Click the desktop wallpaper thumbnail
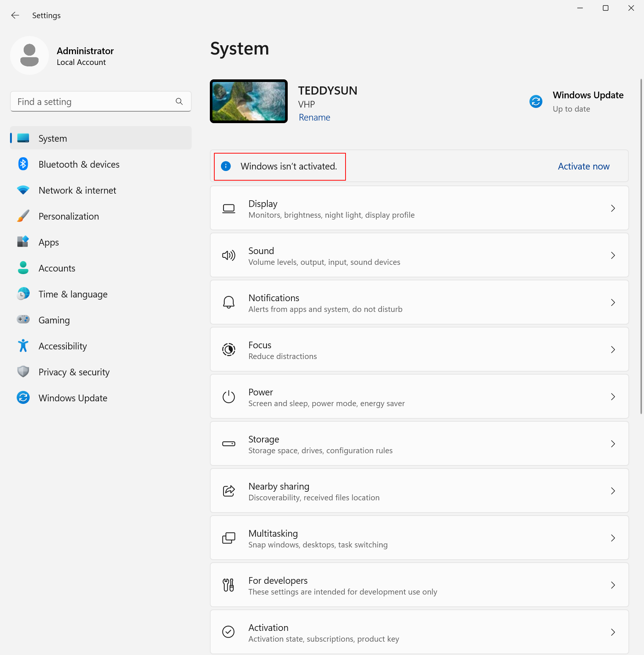The width and height of the screenshot is (644, 655). (x=249, y=101)
